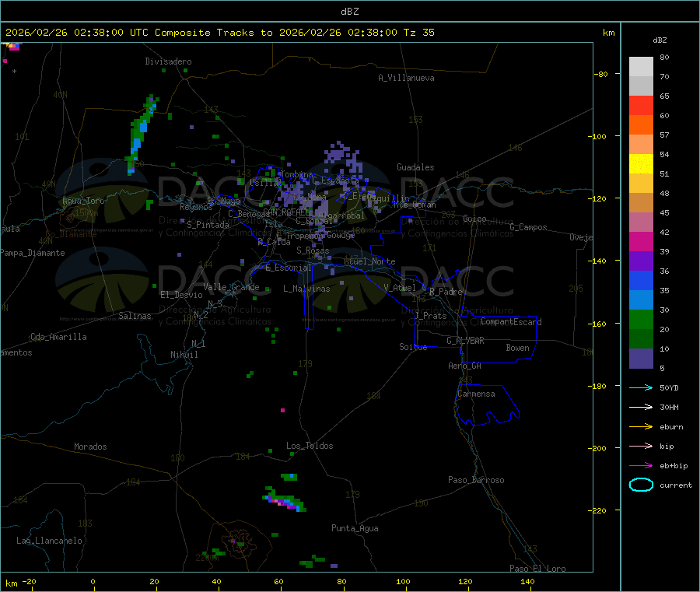700x592 pixels.
Task: Click the 54 dBZ yellow color swatch
Action: [641, 164]
